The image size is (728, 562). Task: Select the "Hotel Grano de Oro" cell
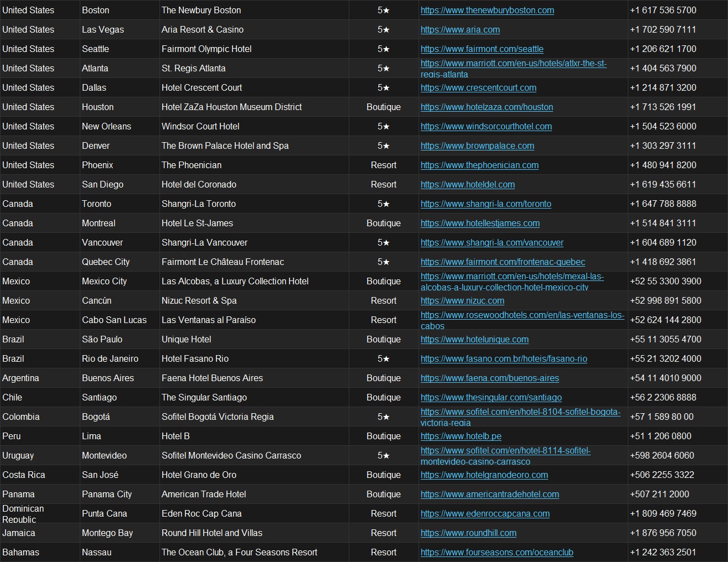[254, 475]
